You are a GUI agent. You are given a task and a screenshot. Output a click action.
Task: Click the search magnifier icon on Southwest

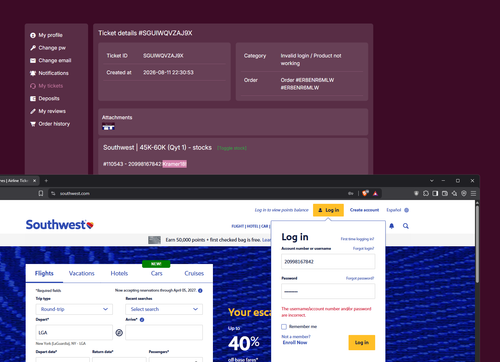tap(406, 226)
